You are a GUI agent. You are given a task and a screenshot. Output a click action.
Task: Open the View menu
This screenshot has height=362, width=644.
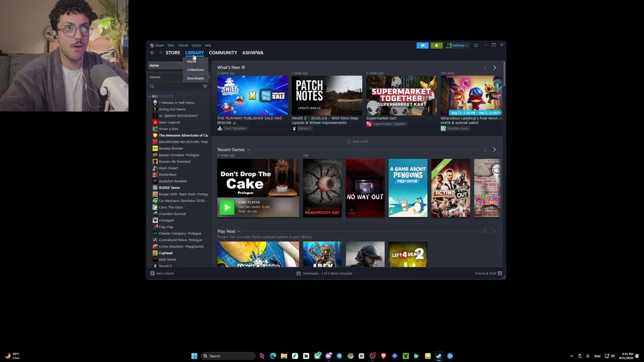click(x=171, y=45)
